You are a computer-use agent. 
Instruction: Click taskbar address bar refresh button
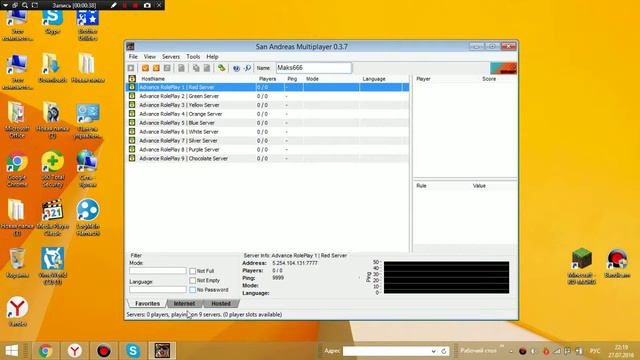[444, 351]
